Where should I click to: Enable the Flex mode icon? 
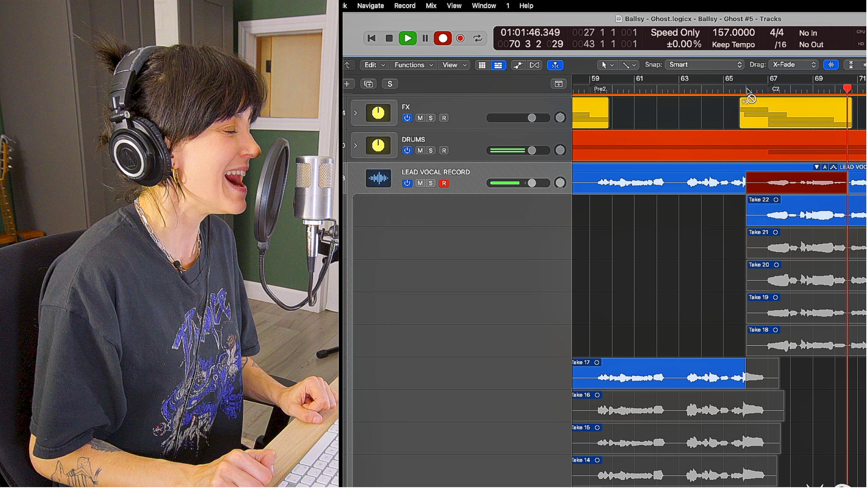pos(534,65)
